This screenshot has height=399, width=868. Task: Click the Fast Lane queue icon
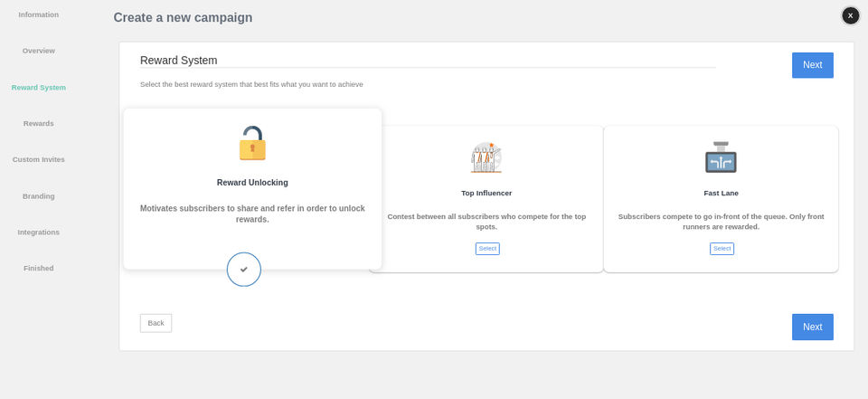point(721,158)
